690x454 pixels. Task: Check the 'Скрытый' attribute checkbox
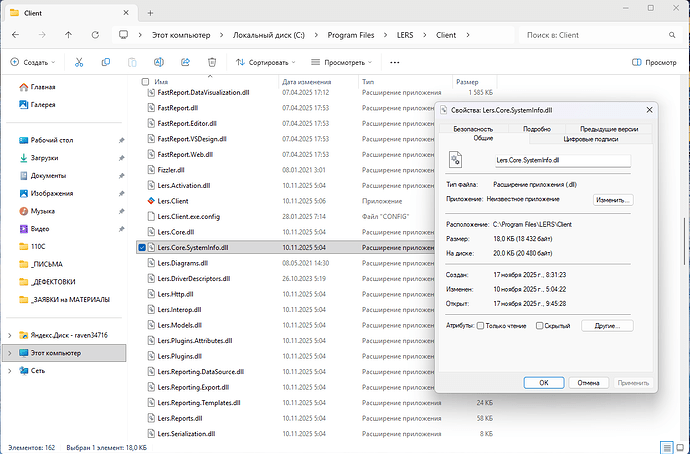[539, 325]
